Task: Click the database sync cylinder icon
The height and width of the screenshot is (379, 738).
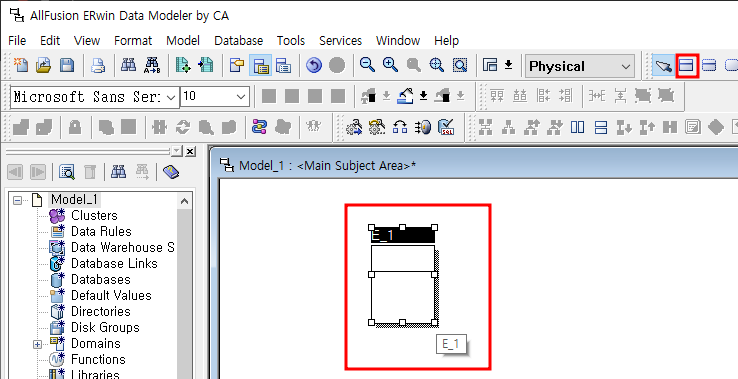Action: point(423,127)
